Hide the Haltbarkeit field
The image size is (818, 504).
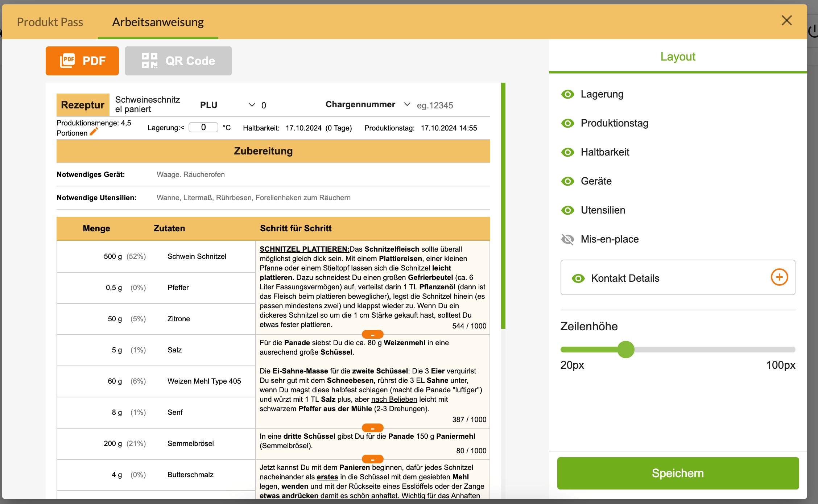(x=568, y=152)
